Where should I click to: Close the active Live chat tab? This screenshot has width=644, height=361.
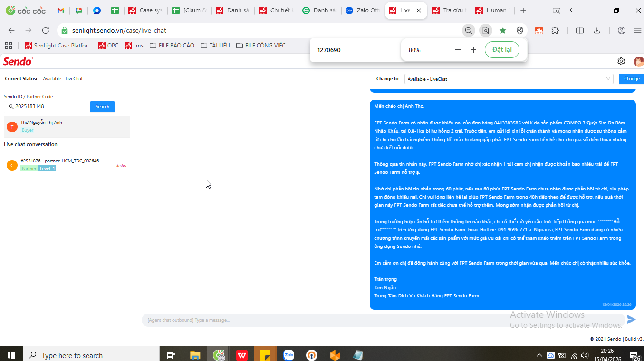click(x=419, y=10)
